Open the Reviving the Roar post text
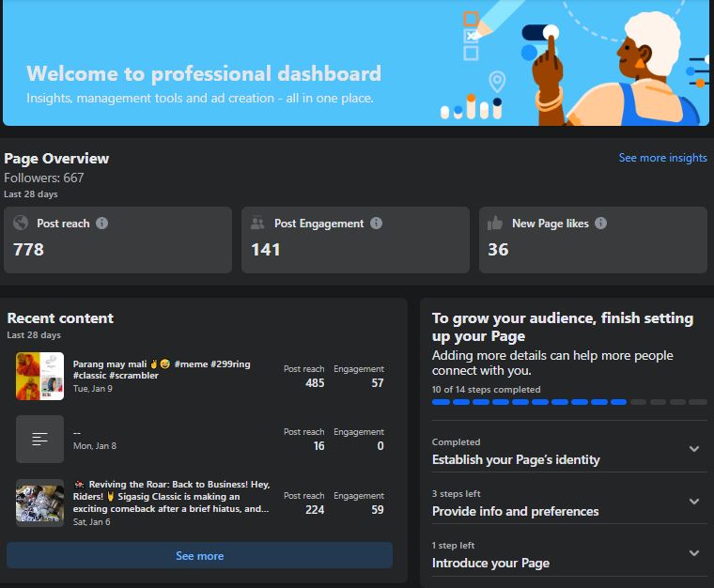The height and width of the screenshot is (588, 714). pos(172,497)
